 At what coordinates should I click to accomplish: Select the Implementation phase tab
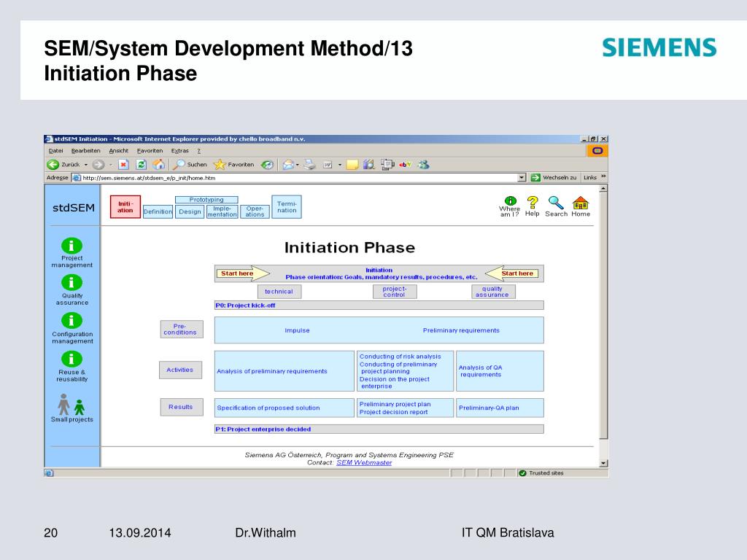tap(222, 212)
